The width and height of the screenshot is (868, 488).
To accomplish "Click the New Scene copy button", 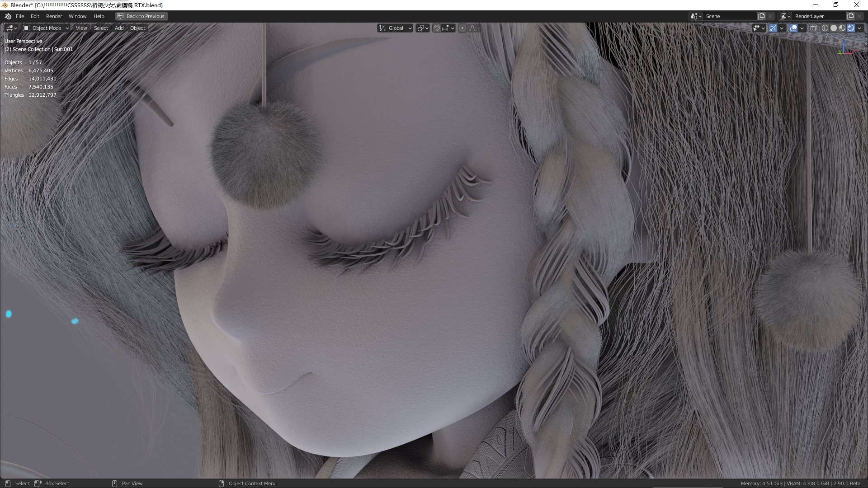I will pos(761,16).
